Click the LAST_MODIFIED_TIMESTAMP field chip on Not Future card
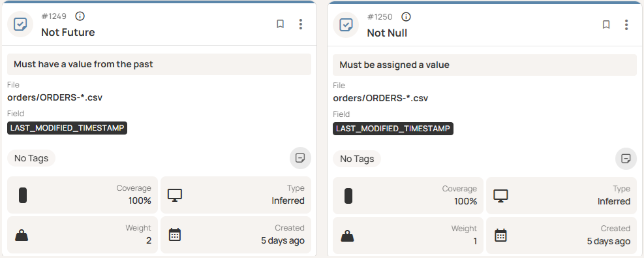Viewport: 644px width, 258px height. 67,128
